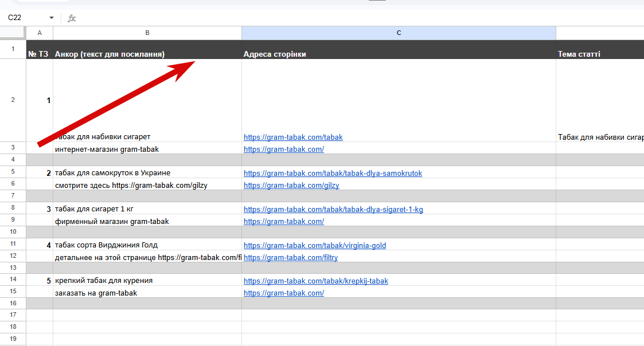Open the tabak-dlya-sigaret-1-kg link
Screen dimensions: 644x346
(333, 209)
